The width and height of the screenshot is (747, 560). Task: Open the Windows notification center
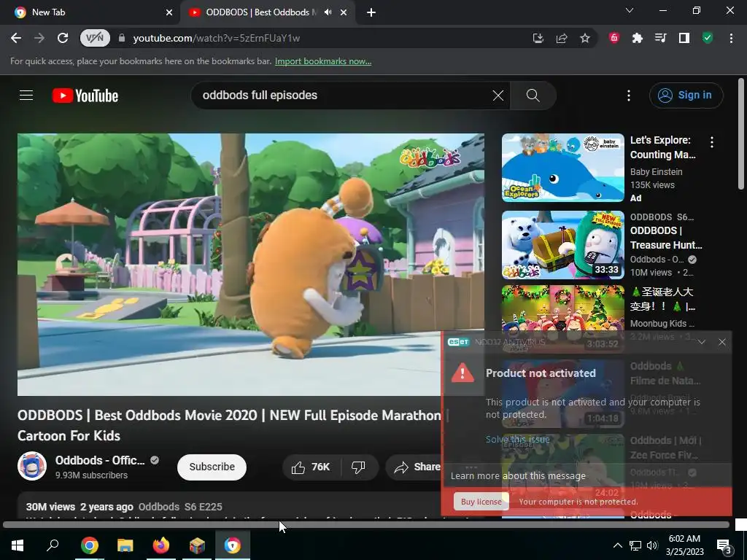click(x=724, y=546)
